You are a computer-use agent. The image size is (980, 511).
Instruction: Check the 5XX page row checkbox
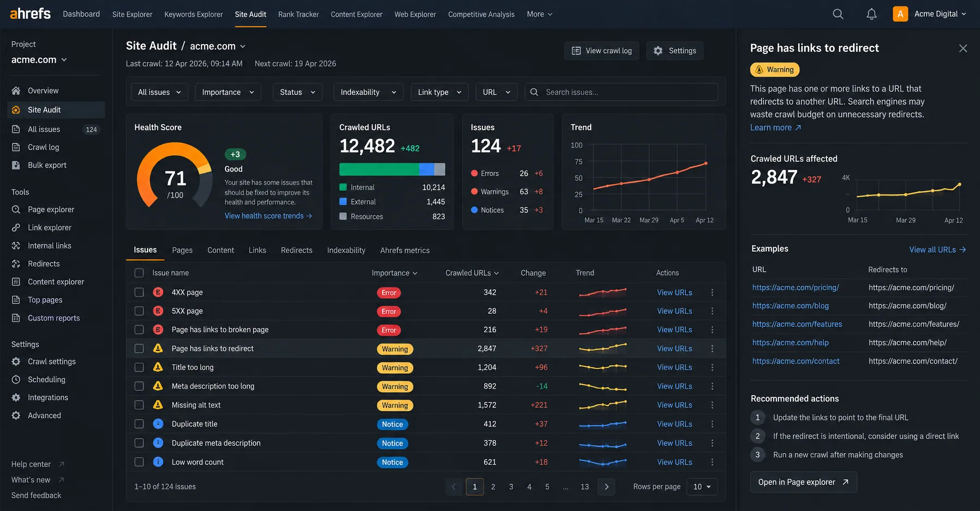pyautogui.click(x=139, y=311)
